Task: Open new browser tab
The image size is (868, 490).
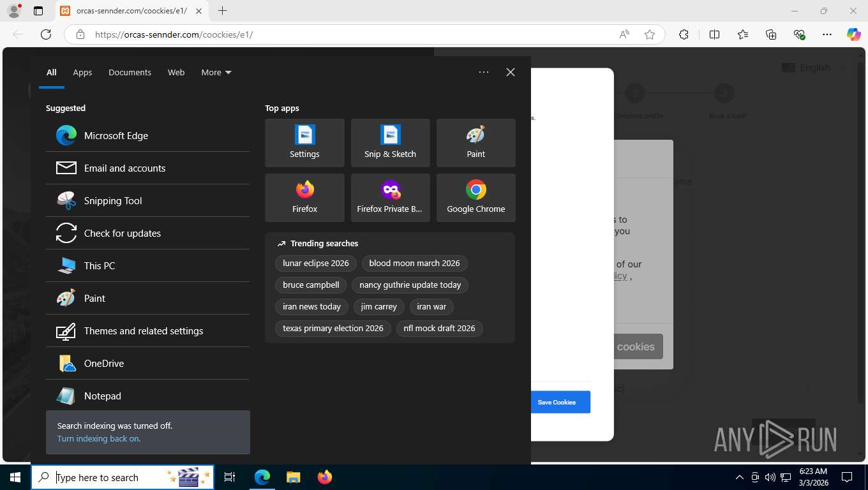Action: tap(222, 11)
